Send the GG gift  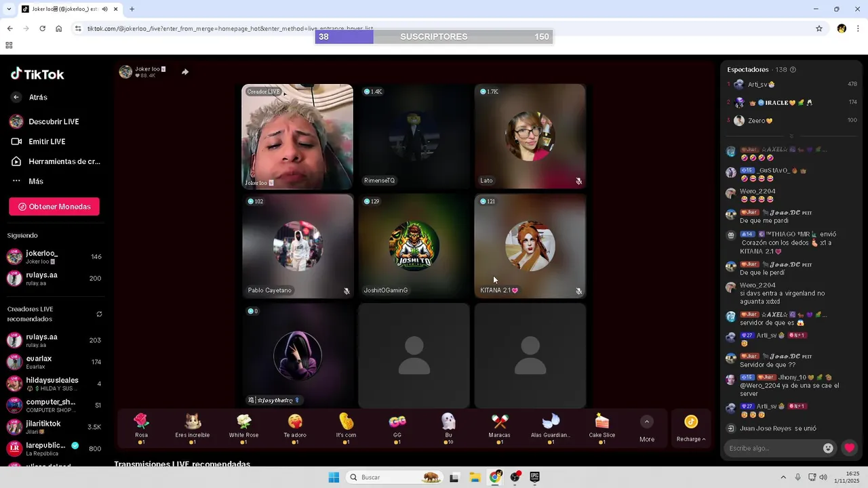pos(397,428)
